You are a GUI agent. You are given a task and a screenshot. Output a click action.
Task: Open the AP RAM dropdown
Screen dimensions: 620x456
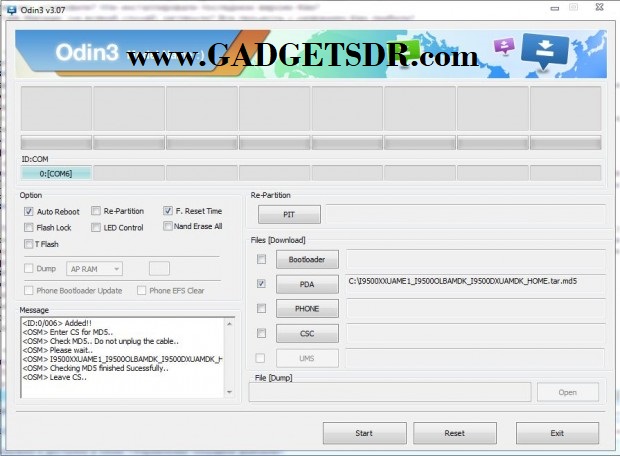(95, 269)
